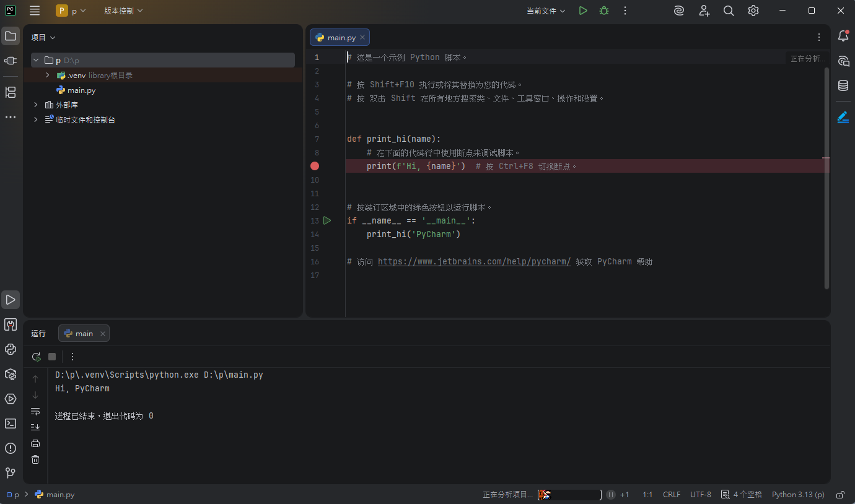Open the AI Assistant swirl icon in title bar
This screenshot has width=855, height=504.
pos(679,11)
